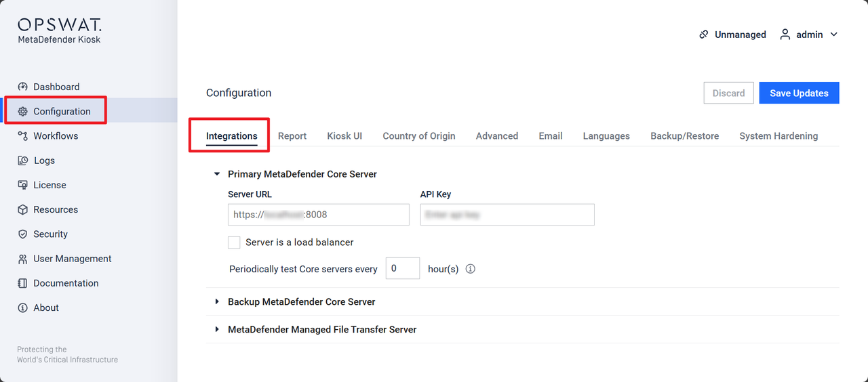Open the admin dropdown chevron

(834, 35)
